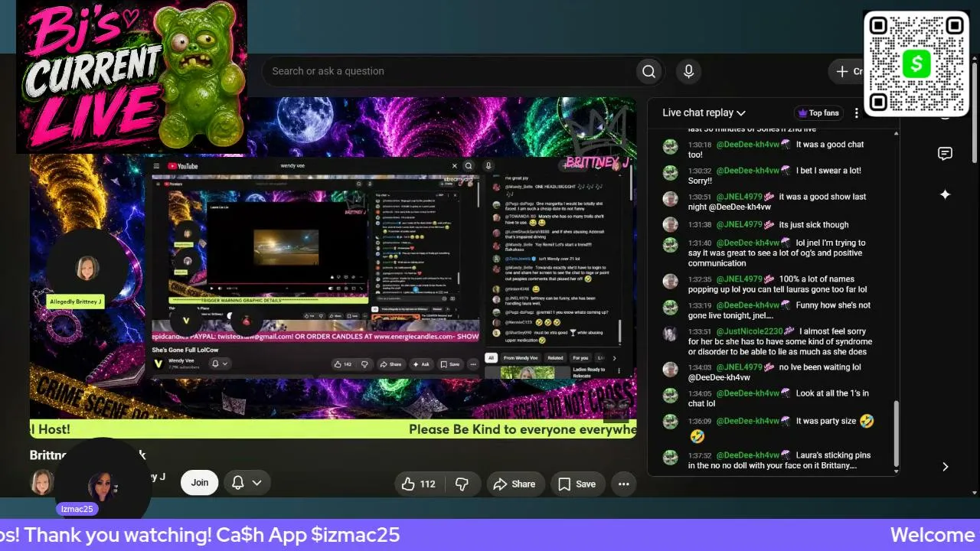Show more filter chips with right arrow
Viewport: 980px width, 551px height.
(614, 357)
